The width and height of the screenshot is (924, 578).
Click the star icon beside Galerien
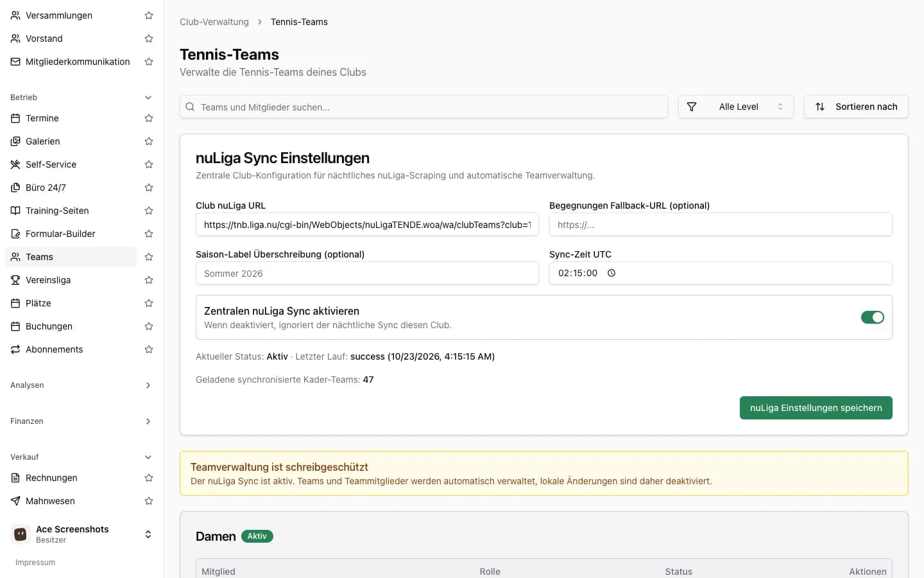pos(149,141)
